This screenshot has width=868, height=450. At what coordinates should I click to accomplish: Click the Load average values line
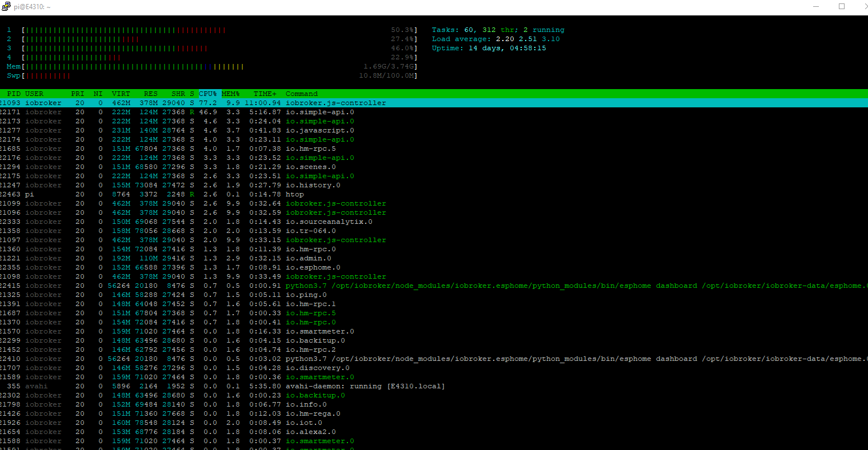coord(495,39)
